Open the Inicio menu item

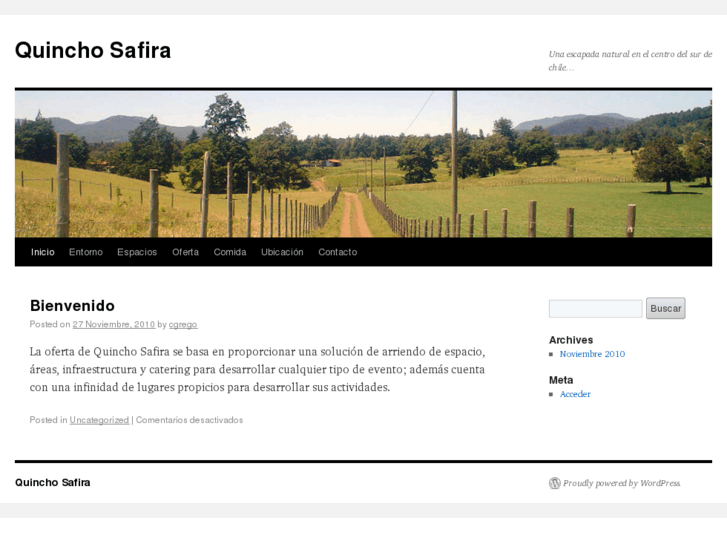pyautogui.click(x=43, y=252)
